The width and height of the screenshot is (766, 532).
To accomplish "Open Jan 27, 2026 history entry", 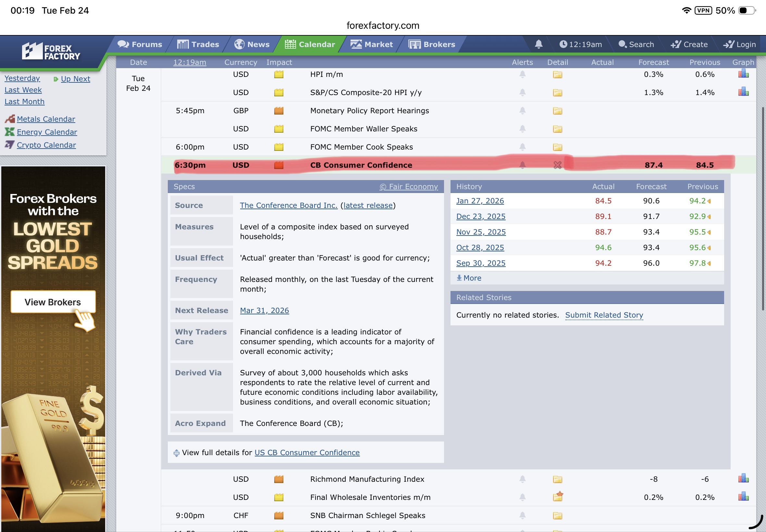I will pyautogui.click(x=479, y=201).
